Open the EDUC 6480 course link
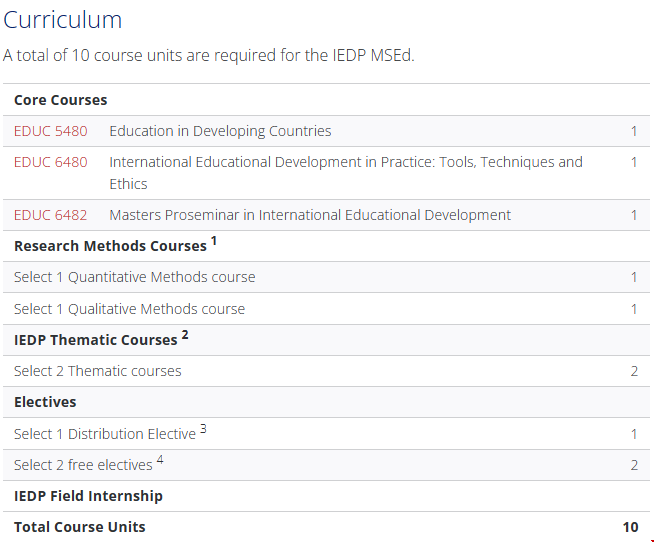The height and width of the screenshot is (542, 654). [50, 162]
